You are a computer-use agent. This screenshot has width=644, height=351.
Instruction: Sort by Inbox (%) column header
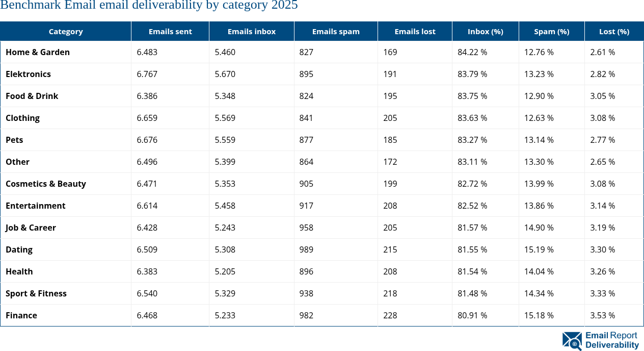[x=485, y=32]
